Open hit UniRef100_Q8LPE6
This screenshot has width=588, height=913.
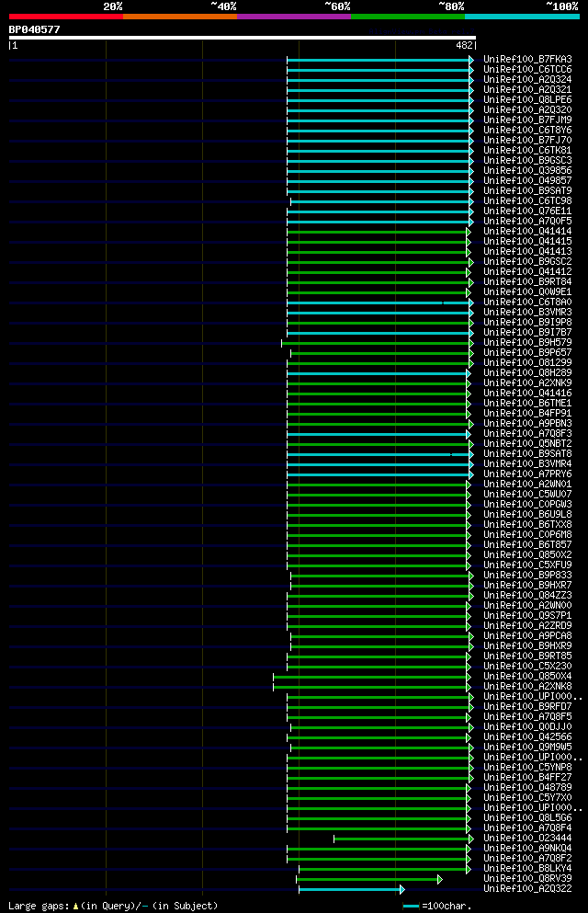(527, 99)
